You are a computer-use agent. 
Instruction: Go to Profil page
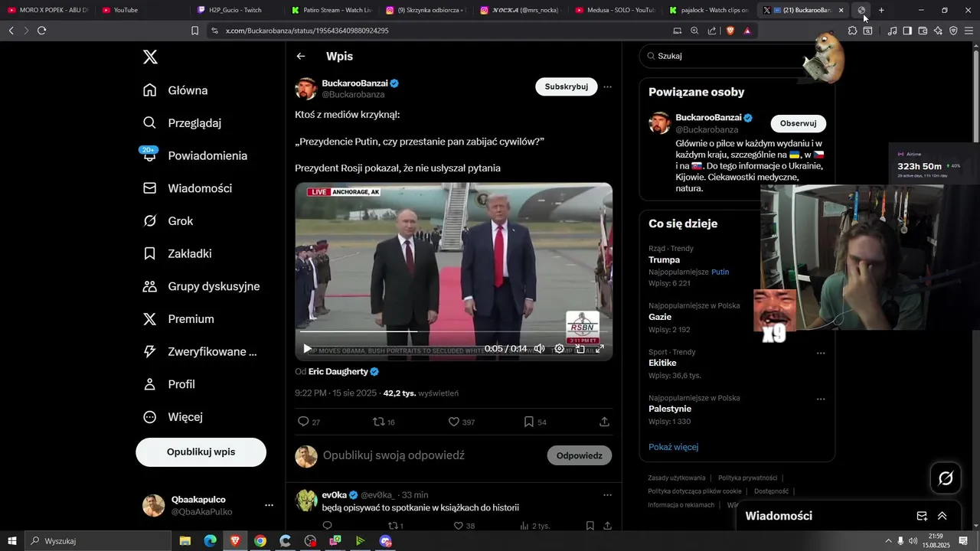(168, 384)
